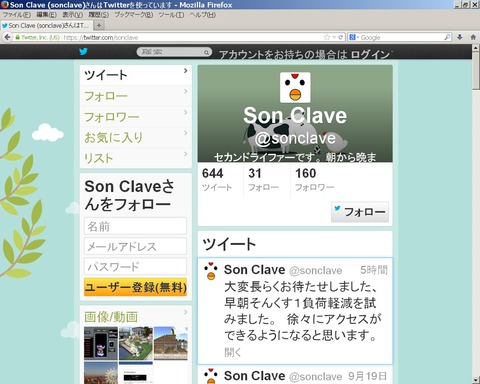Open the Google search engine selector icon

coord(353,37)
